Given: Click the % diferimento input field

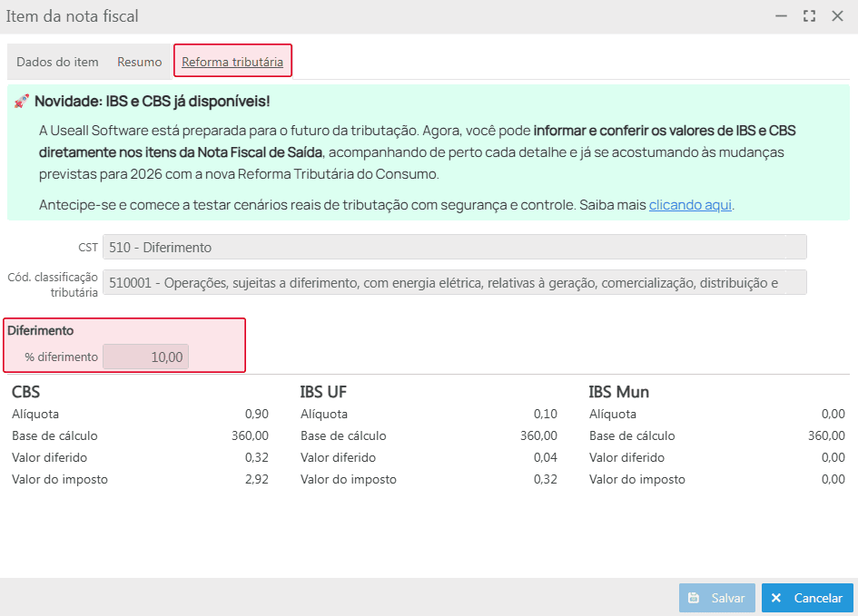Looking at the screenshot, I should (146, 357).
